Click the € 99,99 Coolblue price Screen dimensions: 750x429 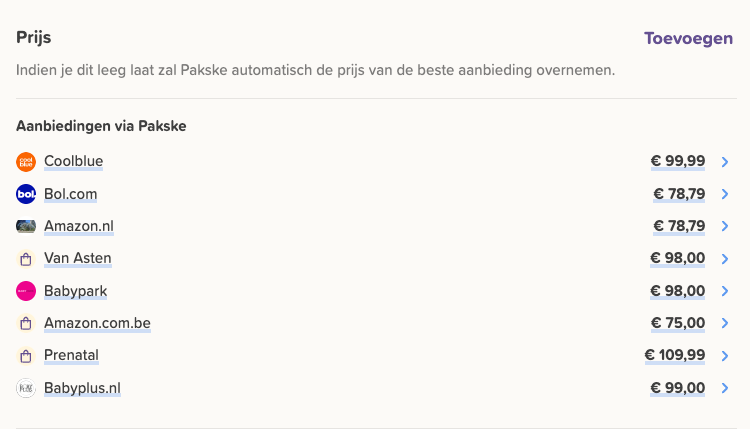tap(678, 161)
